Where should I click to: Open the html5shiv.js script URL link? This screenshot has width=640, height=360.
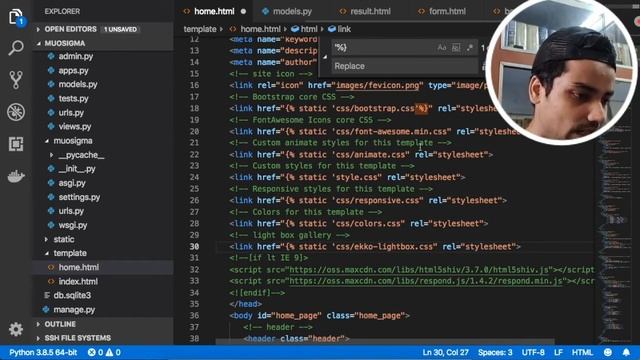pyautogui.click(x=419, y=270)
